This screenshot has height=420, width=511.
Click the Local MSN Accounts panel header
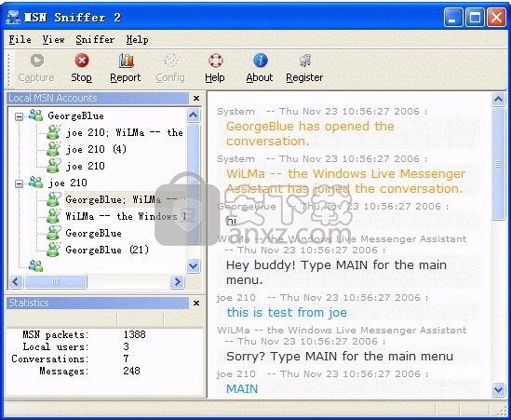[x=98, y=98]
